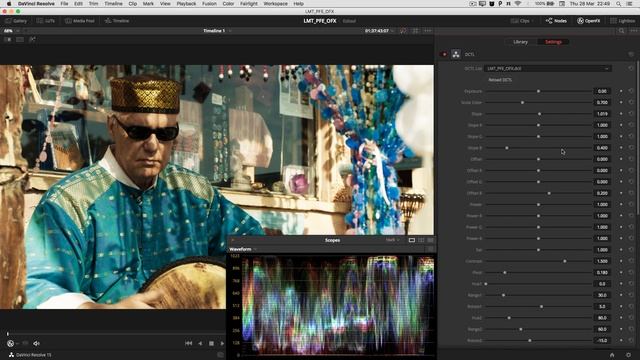The width and height of the screenshot is (640, 360).
Task: Adjust the Sat slider
Action: click(539, 249)
